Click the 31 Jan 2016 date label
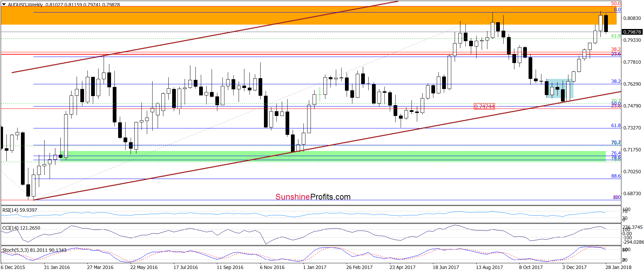This screenshot has height=272, width=644. pyautogui.click(x=57, y=267)
